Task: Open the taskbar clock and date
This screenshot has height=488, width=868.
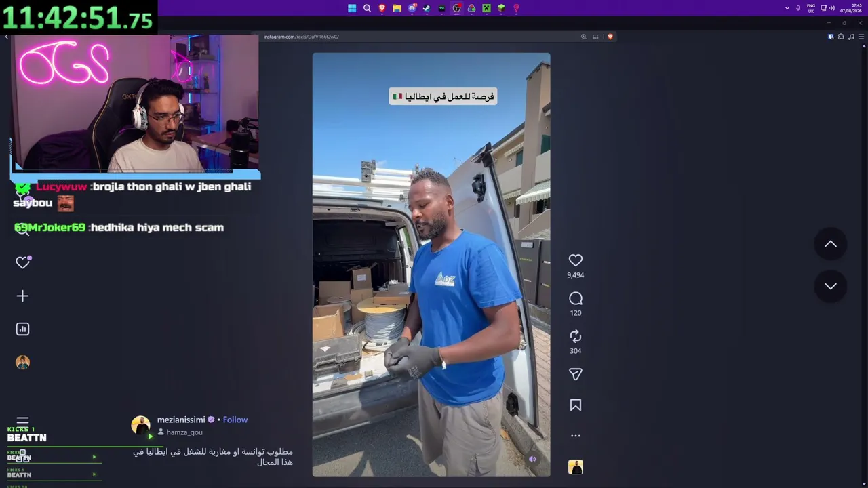Action: pos(851,8)
